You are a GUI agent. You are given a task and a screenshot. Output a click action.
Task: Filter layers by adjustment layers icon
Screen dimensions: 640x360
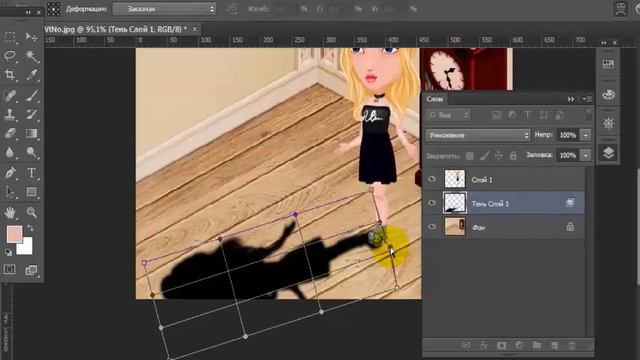pyautogui.click(x=512, y=116)
